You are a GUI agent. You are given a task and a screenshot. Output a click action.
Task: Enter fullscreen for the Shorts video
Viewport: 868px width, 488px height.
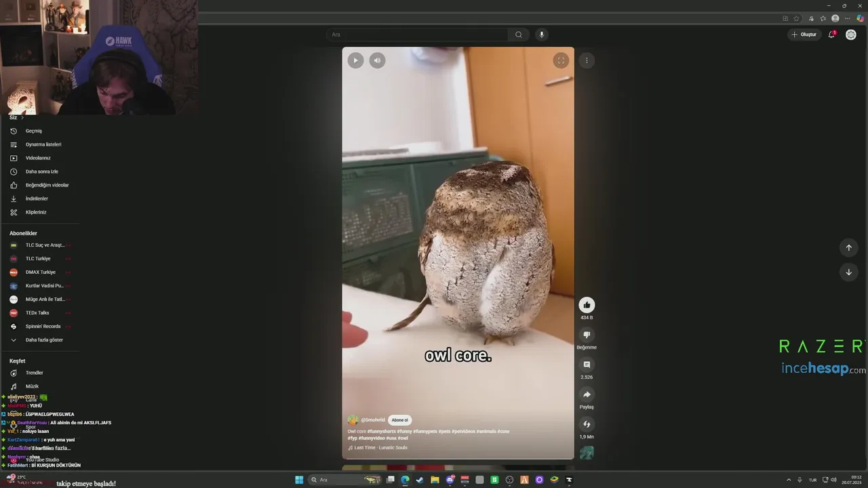(561, 60)
